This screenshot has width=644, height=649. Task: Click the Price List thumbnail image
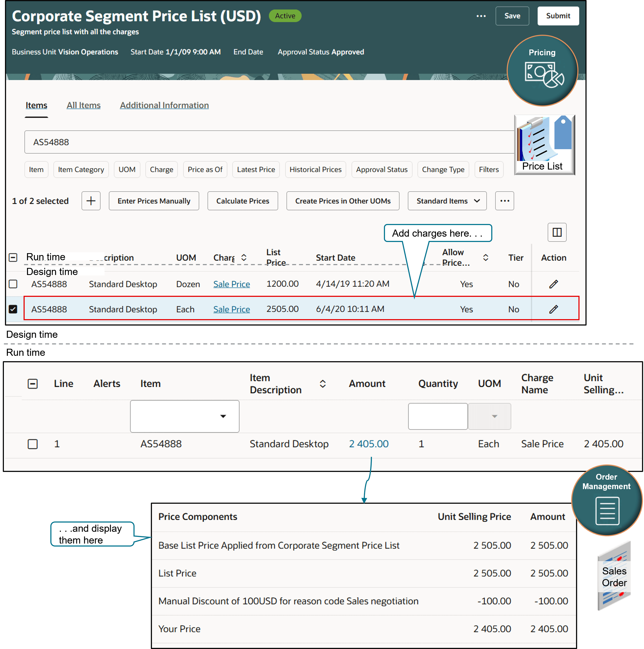click(x=544, y=144)
